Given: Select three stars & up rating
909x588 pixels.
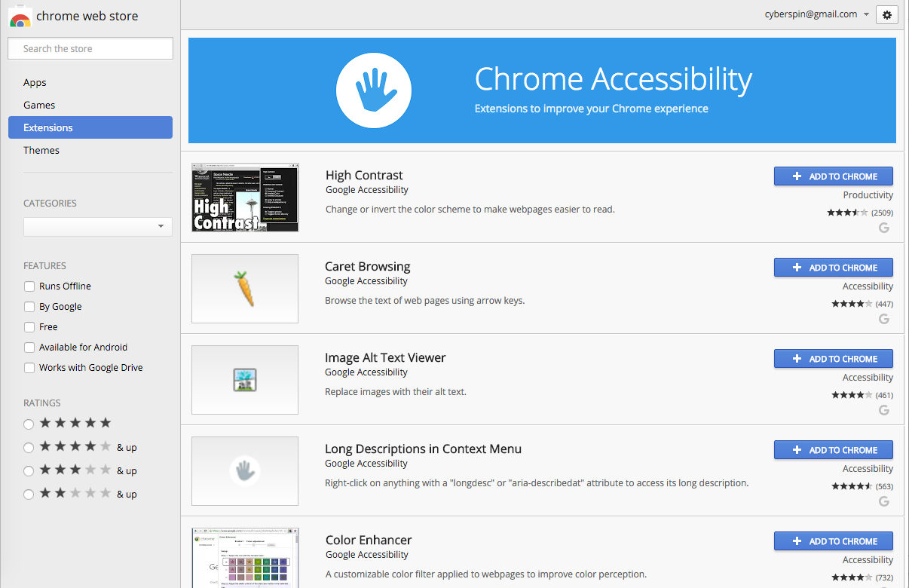Looking at the screenshot, I should coord(29,471).
